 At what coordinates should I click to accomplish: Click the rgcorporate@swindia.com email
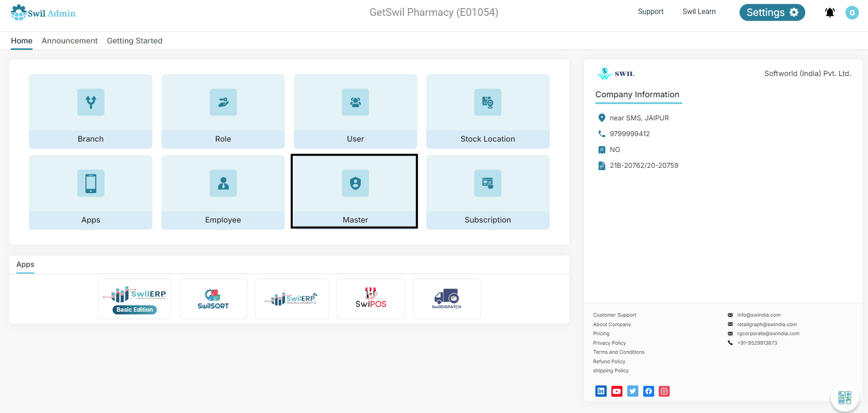768,333
